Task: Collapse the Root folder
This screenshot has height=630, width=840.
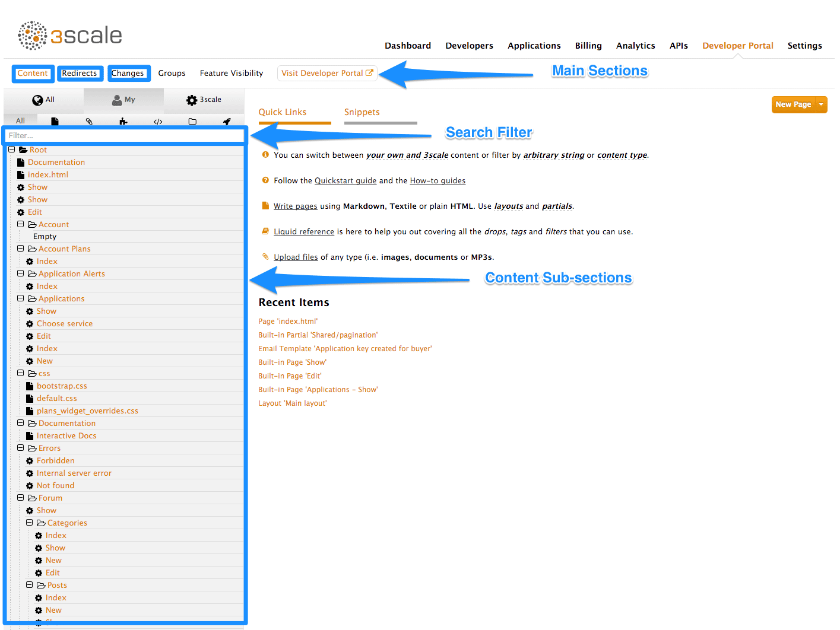Action: 11,149
